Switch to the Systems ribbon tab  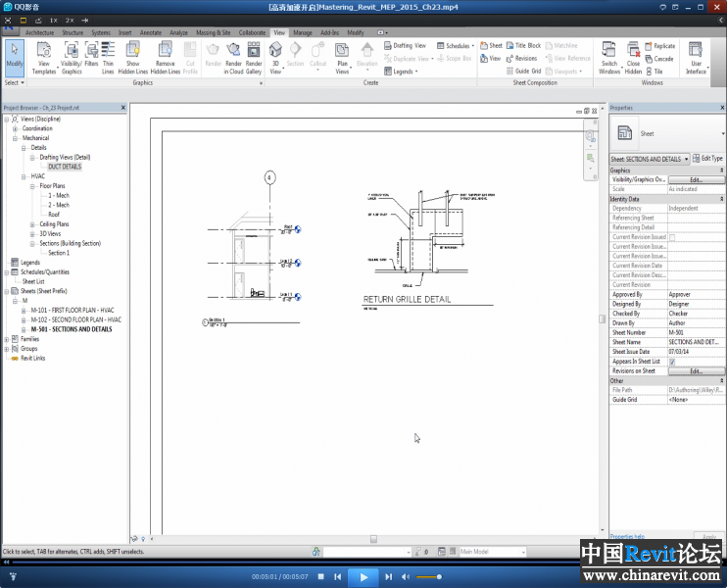pyautogui.click(x=101, y=33)
